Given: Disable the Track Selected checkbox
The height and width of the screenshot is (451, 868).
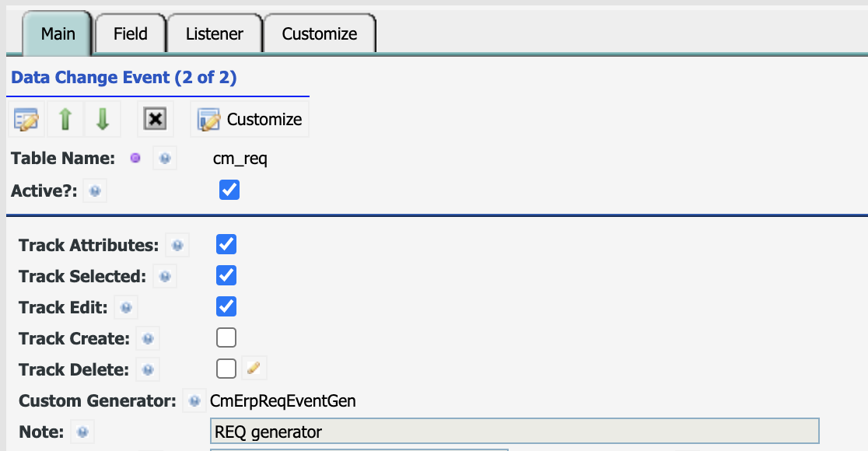Looking at the screenshot, I should click(x=226, y=275).
